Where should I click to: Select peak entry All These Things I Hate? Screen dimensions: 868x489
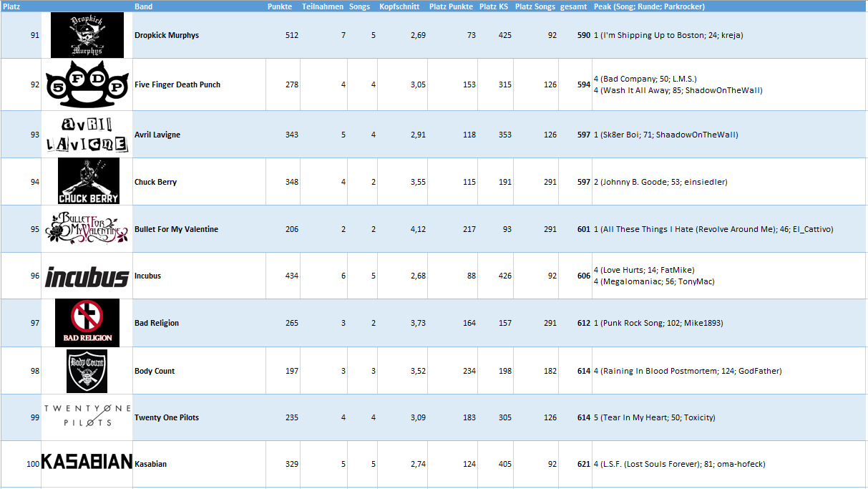[713, 229]
